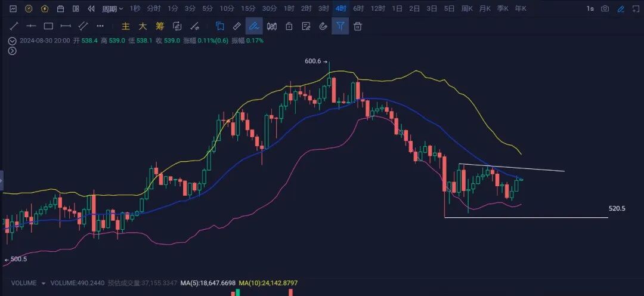This screenshot has width=644, height=296.
Task: Select the 2日 timeframe
Action: click(414, 8)
